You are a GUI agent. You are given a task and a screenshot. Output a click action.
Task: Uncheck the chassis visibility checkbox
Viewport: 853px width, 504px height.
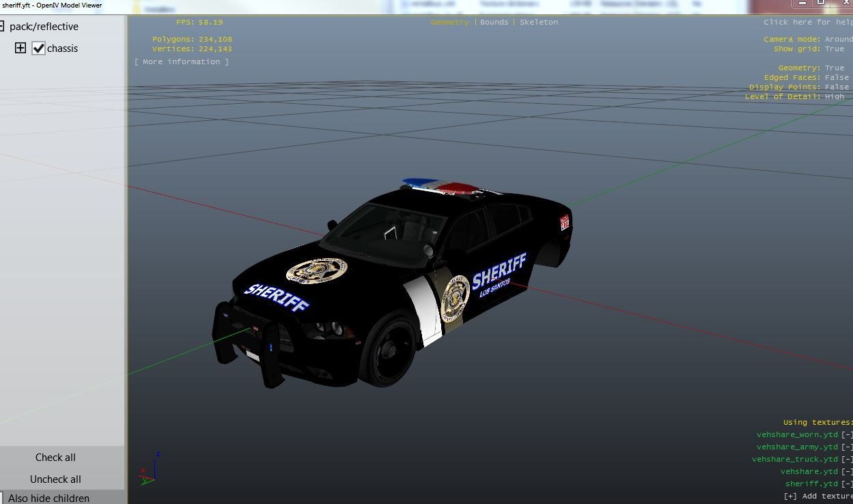pos(38,48)
